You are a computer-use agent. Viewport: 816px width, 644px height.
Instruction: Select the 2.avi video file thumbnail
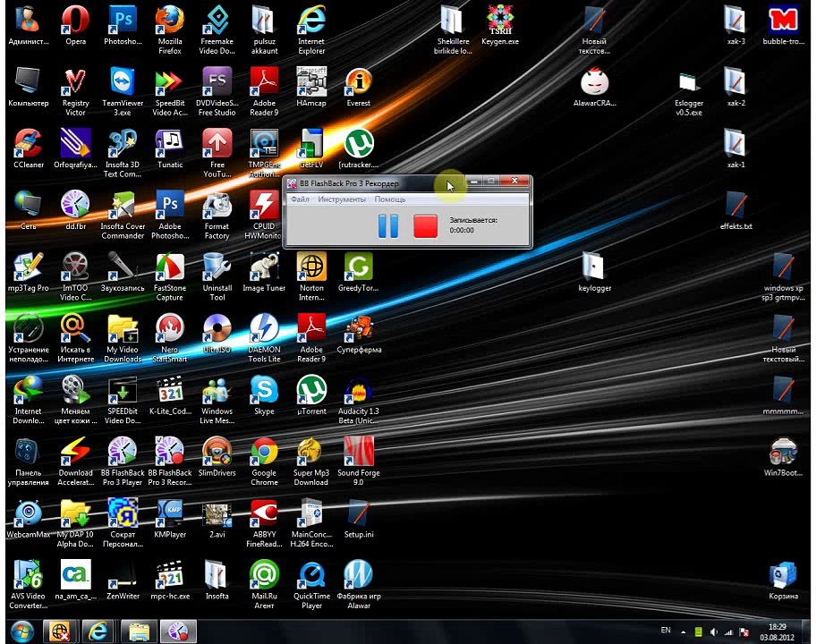click(x=217, y=519)
